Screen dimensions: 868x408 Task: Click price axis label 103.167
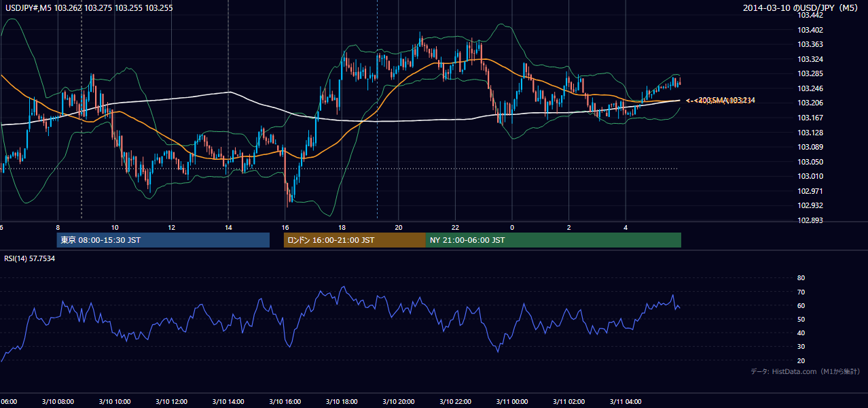click(810, 118)
